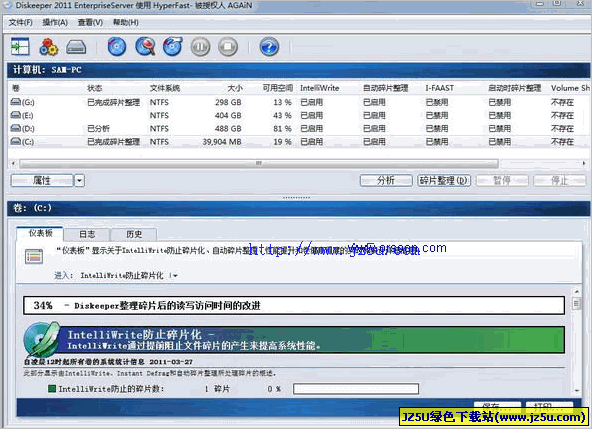Click the IntelliWrite prevented fragments progress bar
592x429 pixels.
coord(356,389)
